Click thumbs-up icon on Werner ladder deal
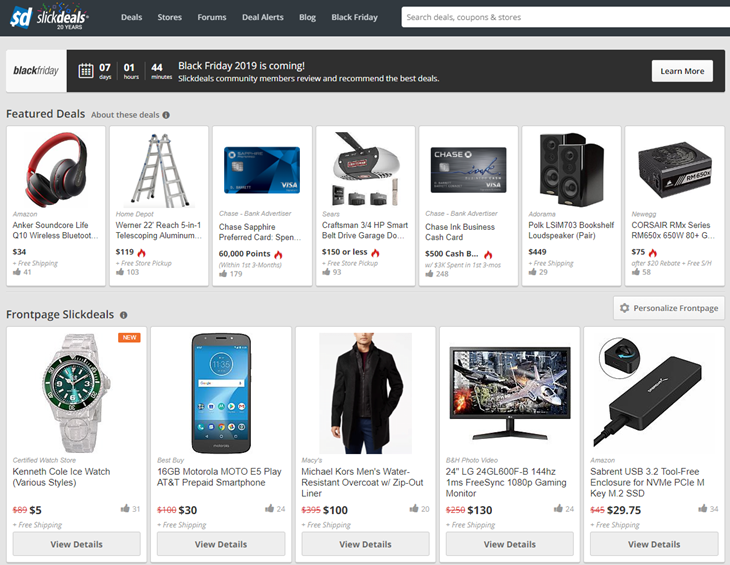The width and height of the screenshot is (730, 565). pyautogui.click(x=120, y=272)
